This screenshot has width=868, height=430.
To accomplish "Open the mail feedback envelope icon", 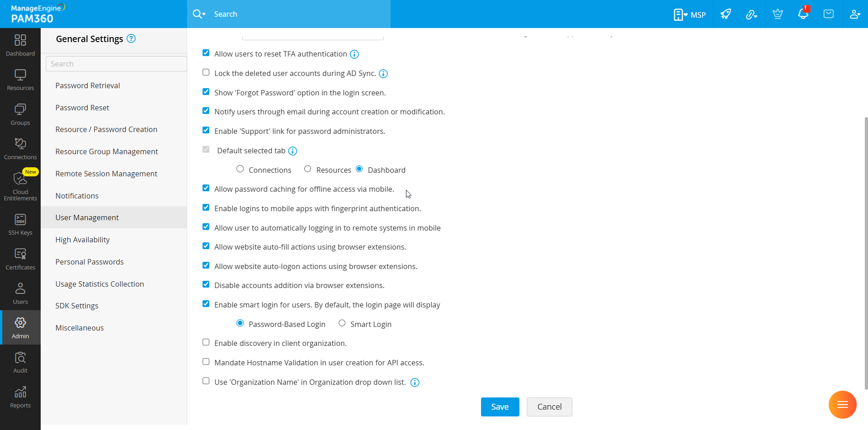I will pos(829,14).
